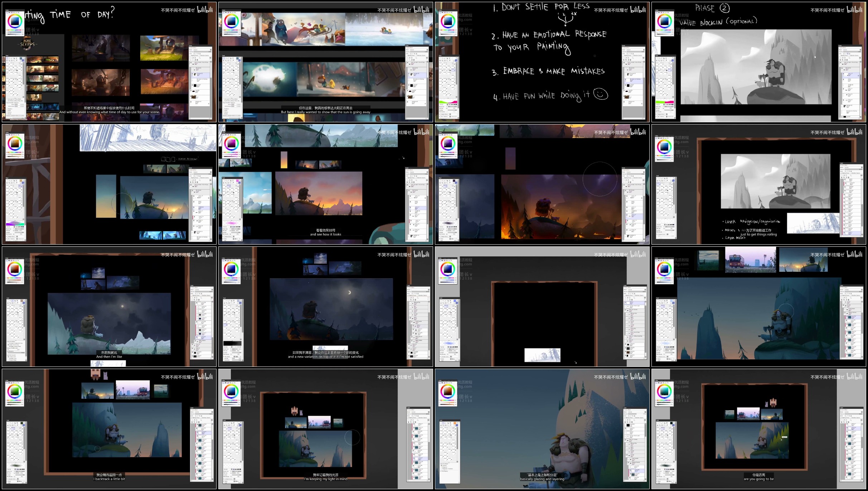The image size is (868, 491).
Task: Click handwritten heading "VALUE BLOCKIN (OPTIONAL)"
Action: (718, 22)
